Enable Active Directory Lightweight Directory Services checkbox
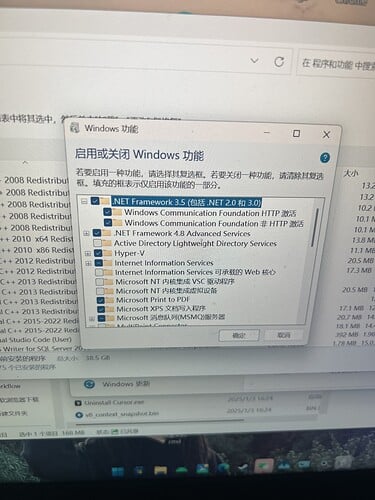The width and height of the screenshot is (375, 500). [98, 243]
